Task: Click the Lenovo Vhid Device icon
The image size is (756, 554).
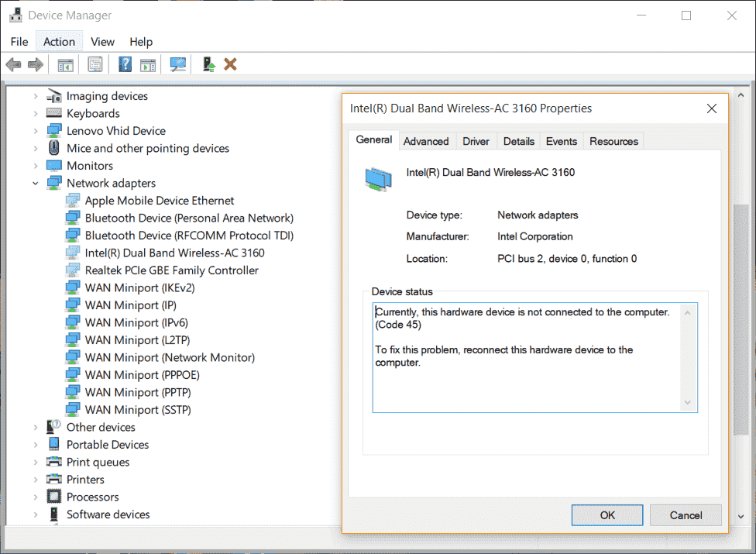Action: pos(54,131)
